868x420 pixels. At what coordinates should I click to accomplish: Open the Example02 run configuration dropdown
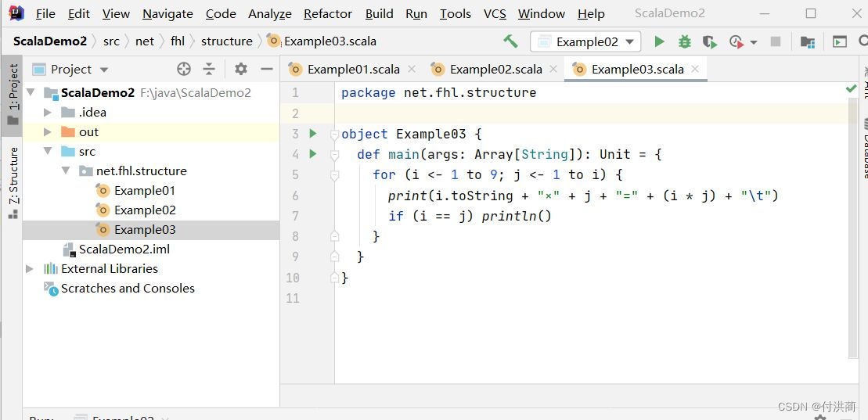pos(585,41)
